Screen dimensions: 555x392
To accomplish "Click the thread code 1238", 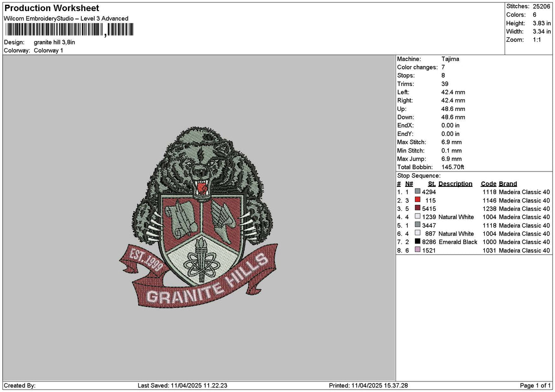I will (489, 209).
